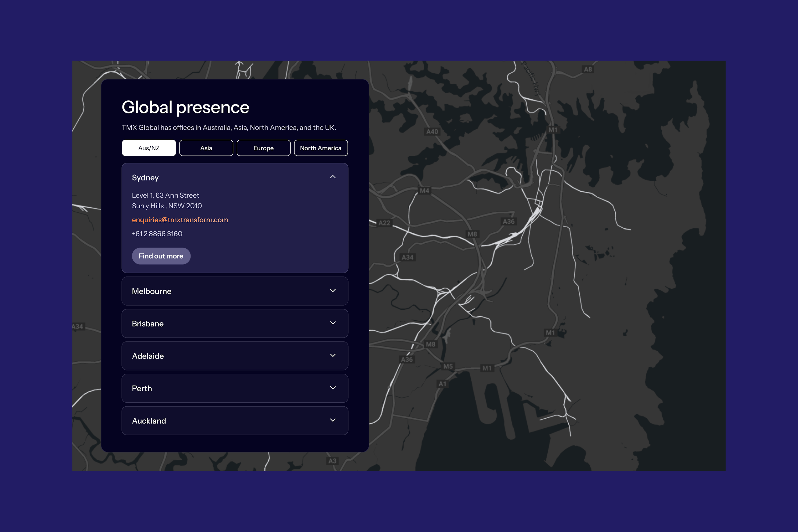Click the +61 2 8866 3160 phone number
Screen dimensions: 798x532
[x=157, y=234]
